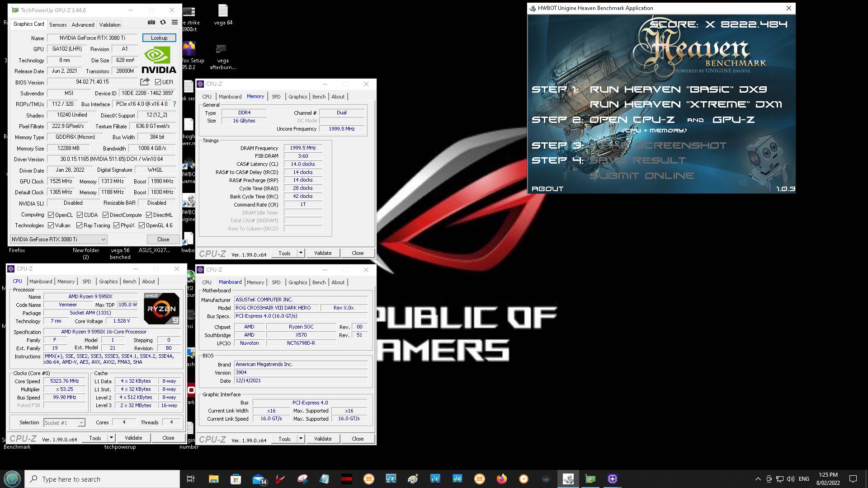This screenshot has height=488, width=868.
Task: Click the volume icon in system tray
Action: tap(790, 479)
